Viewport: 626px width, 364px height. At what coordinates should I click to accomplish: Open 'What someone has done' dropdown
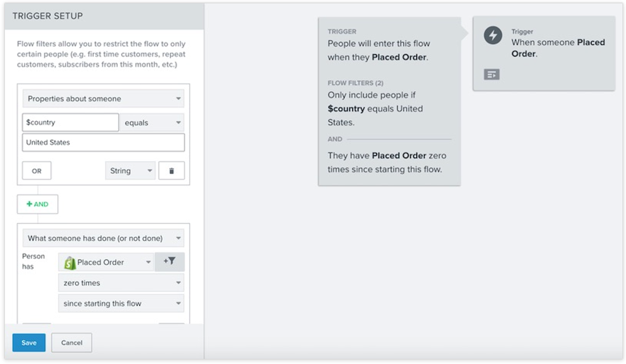click(x=103, y=238)
